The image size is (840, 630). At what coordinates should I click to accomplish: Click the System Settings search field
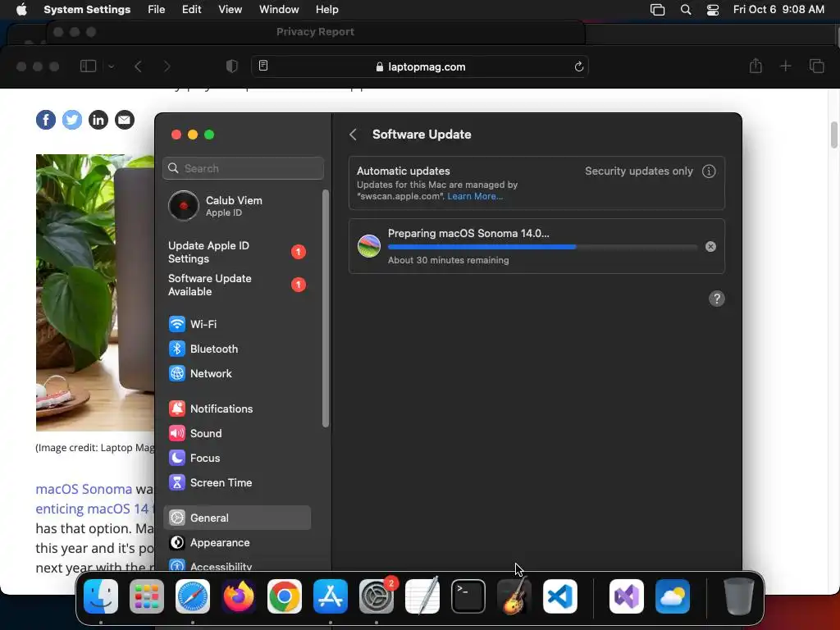pyautogui.click(x=243, y=168)
